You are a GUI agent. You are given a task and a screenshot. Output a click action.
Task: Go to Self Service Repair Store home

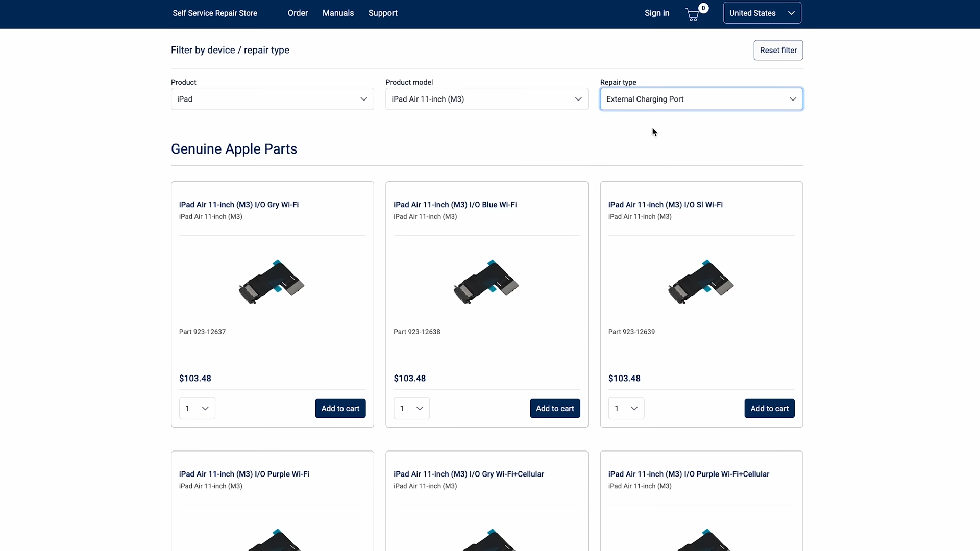click(x=215, y=13)
